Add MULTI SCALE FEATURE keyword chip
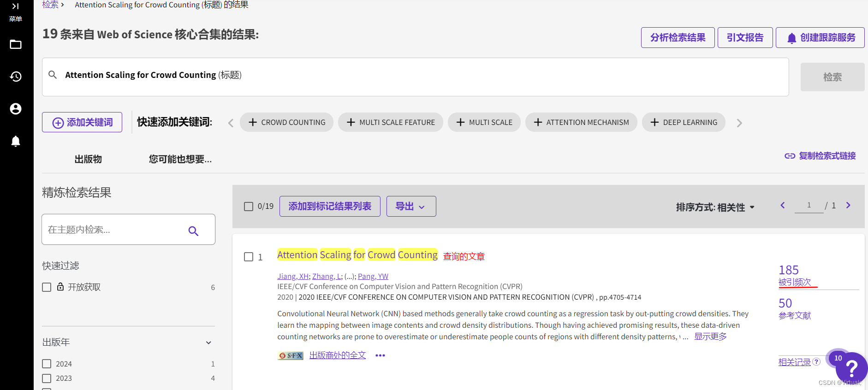 tap(390, 122)
